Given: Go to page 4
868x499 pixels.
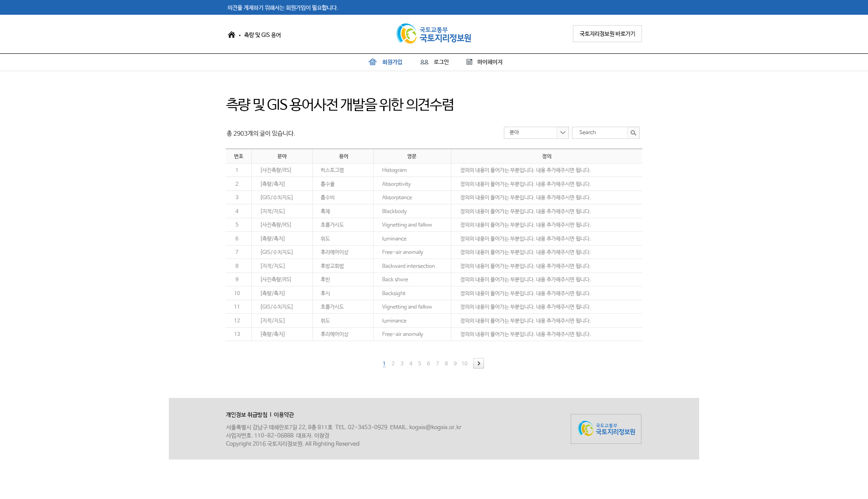Looking at the screenshot, I should (x=411, y=364).
